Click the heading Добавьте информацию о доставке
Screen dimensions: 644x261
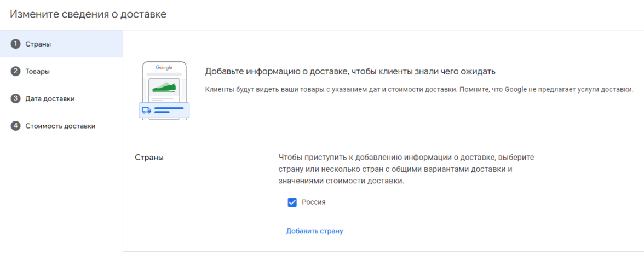pyautogui.click(x=350, y=72)
